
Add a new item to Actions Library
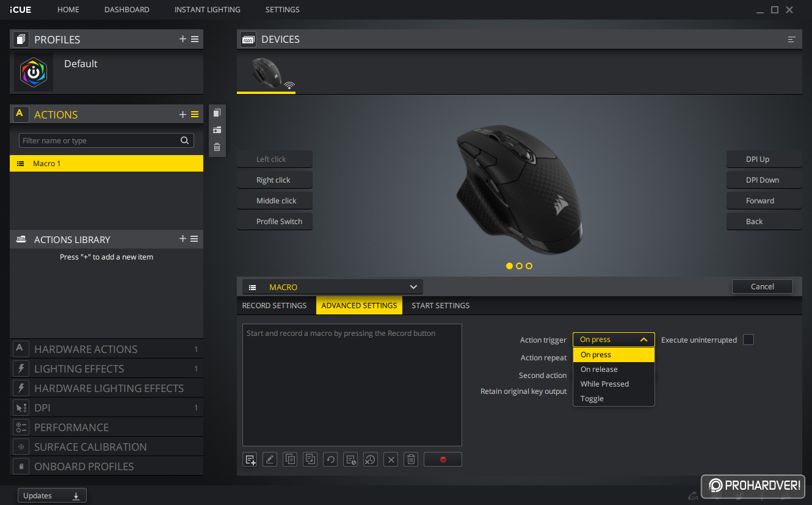click(x=183, y=239)
